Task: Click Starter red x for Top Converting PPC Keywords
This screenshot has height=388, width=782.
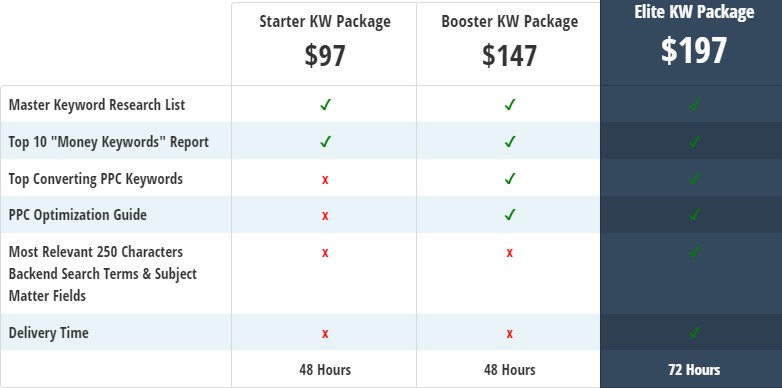Action: (325, 180)
